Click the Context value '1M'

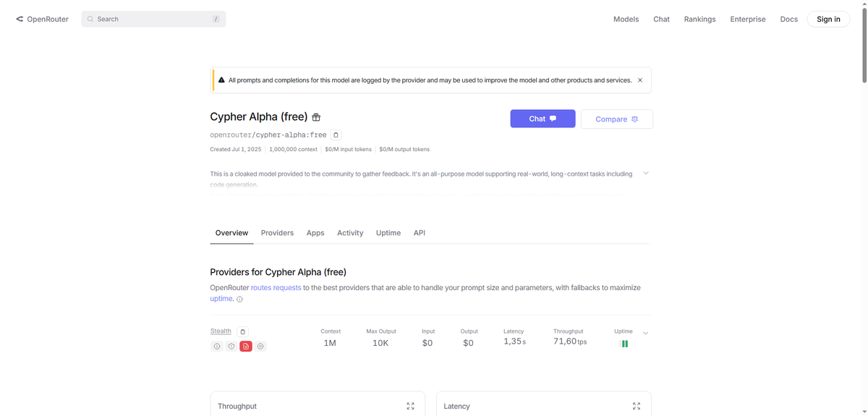click(330, 343)
